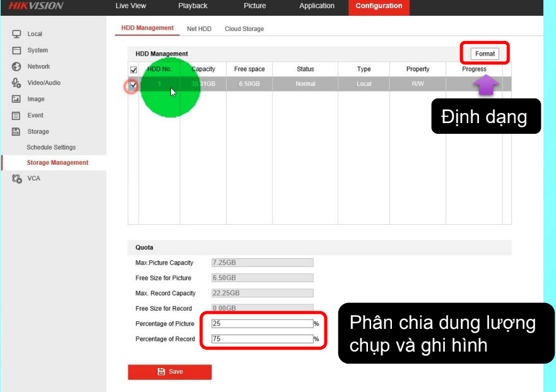The width and height of the screenshot is (556, 392).
Task: Switch to the Cloud Storage tab
Action: pos(244,29)
